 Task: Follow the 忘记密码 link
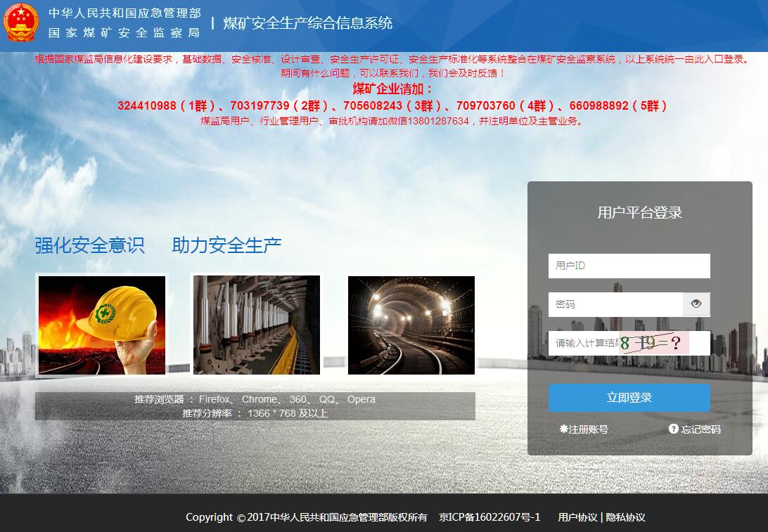pos(700,429)
